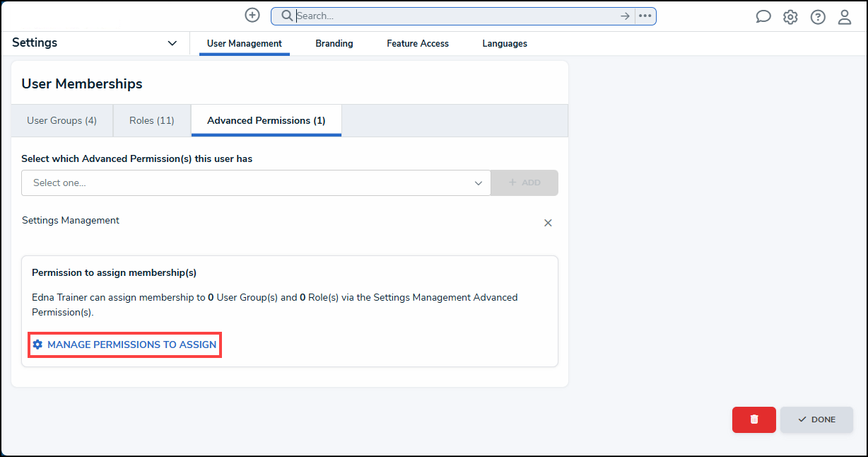This screenshot has width=868, height=457.
Task: Remove Settings Management permission with X
Action: coord(548,223)
